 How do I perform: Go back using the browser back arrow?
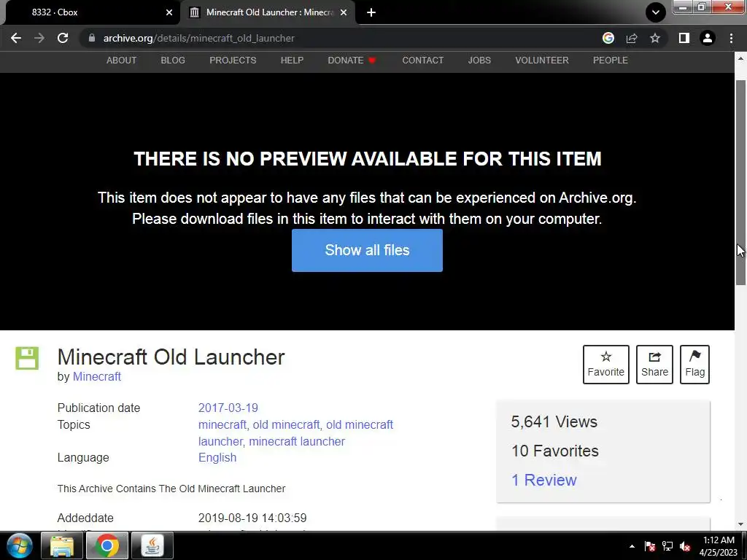[x=16, y=38]
